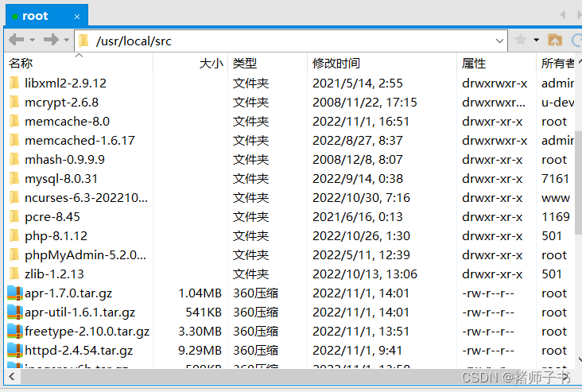Screen dimensions: 582x392
Task: Click the back navigation arrow
Action: pyautogui.click(x=17, y=39)
